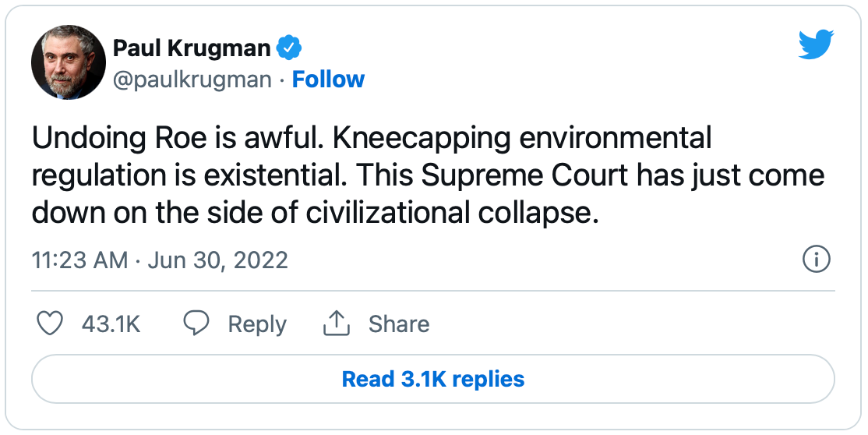Click the 11:23 AM timestamp
Screen dimensions: 868x435
coord(79,260)
